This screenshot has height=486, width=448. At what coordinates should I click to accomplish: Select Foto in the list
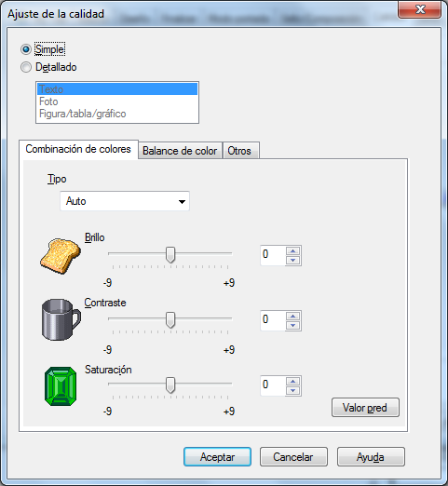[117, 101]
